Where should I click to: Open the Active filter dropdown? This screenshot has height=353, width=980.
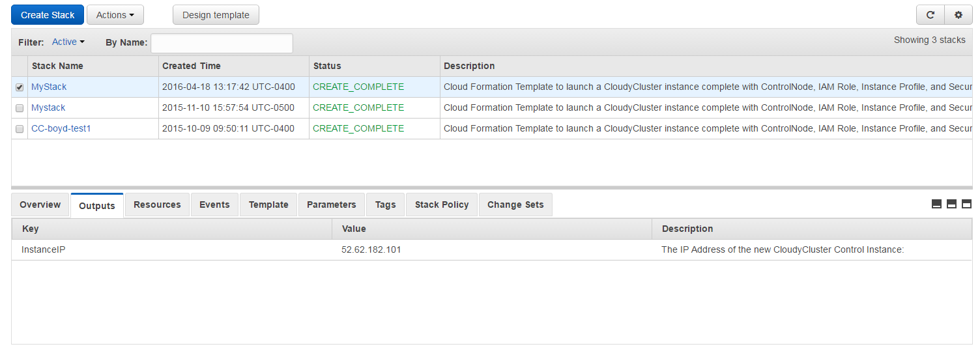click(68, 42)
